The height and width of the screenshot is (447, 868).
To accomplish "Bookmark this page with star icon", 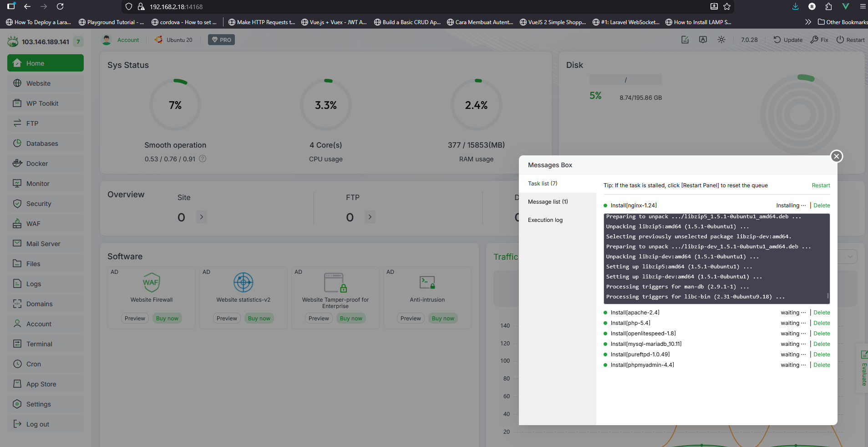I will click(x=727, y=6).
